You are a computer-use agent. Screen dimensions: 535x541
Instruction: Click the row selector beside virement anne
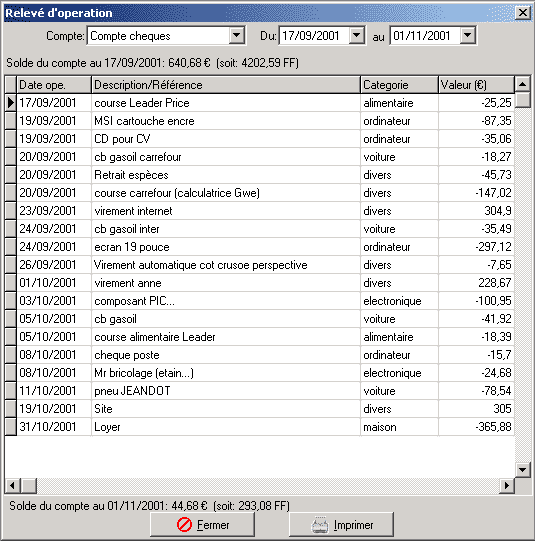tap(10, 283)
